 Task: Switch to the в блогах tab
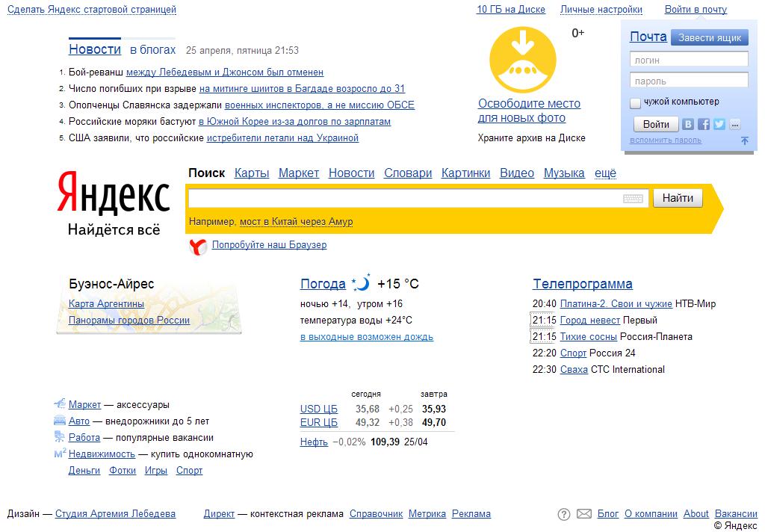(152, 50)
